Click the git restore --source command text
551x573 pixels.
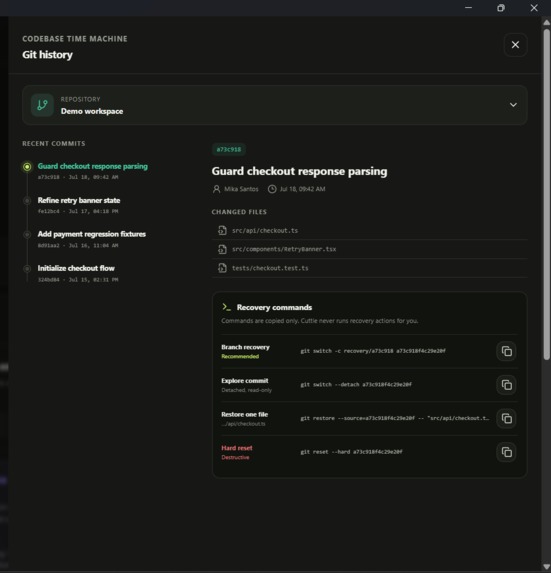[395, 418]
